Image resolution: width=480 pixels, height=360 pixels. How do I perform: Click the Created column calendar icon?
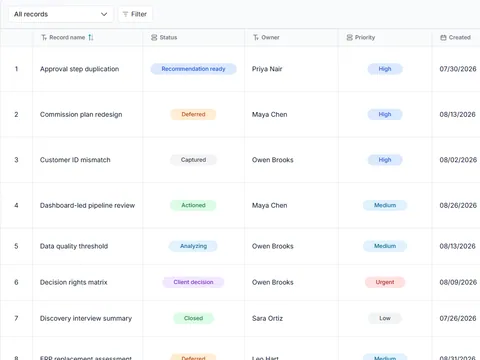pyautogui.click(x=443, y=37)
